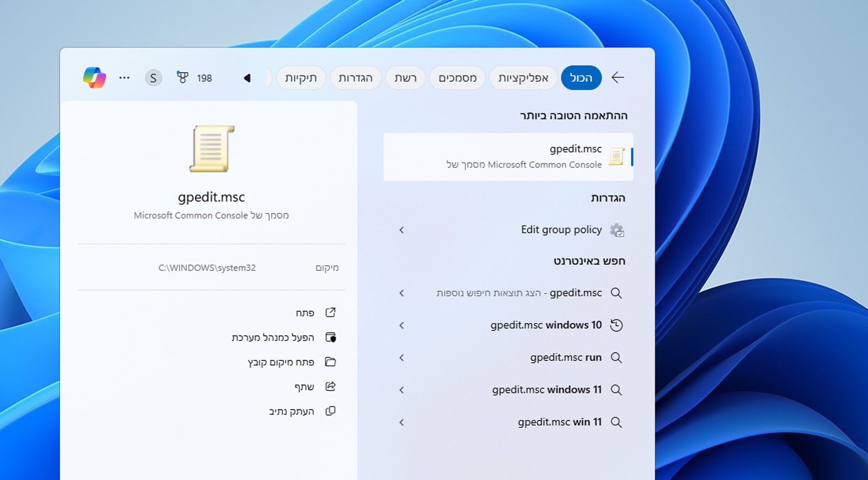Expand the gpedit.msc more search results chevron
Viewport: 868px width, 480px height.
tap(401, 293)
